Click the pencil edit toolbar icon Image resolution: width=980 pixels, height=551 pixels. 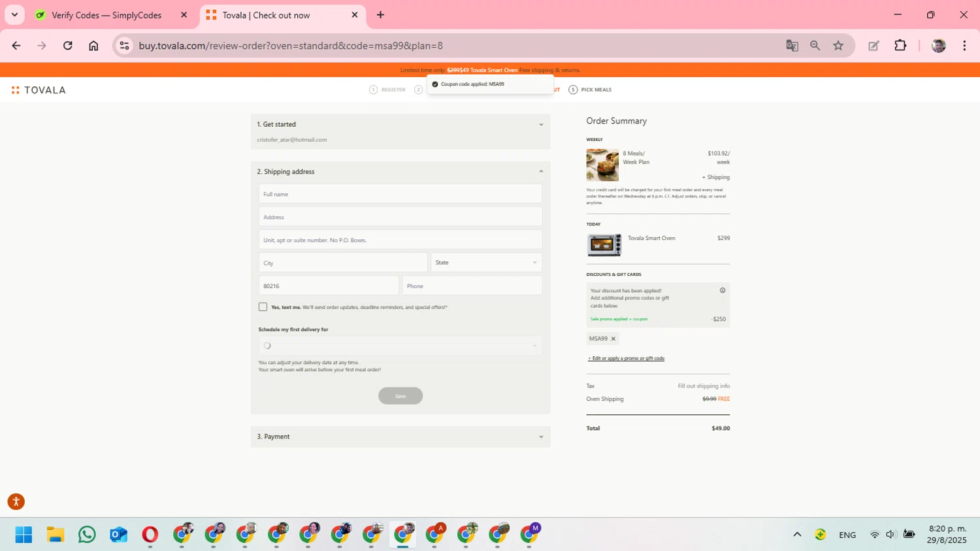pos(874,46)
